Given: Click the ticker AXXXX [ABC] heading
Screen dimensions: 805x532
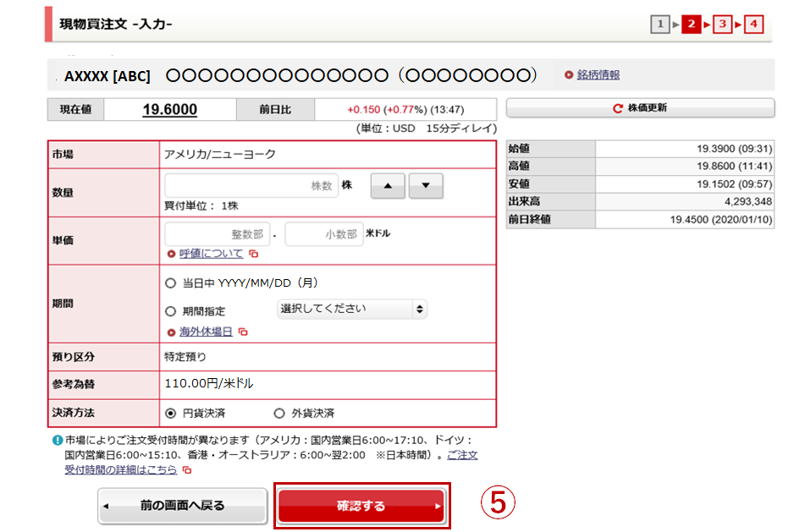Looking at the screenshot, I should click(x=108, y=76).
